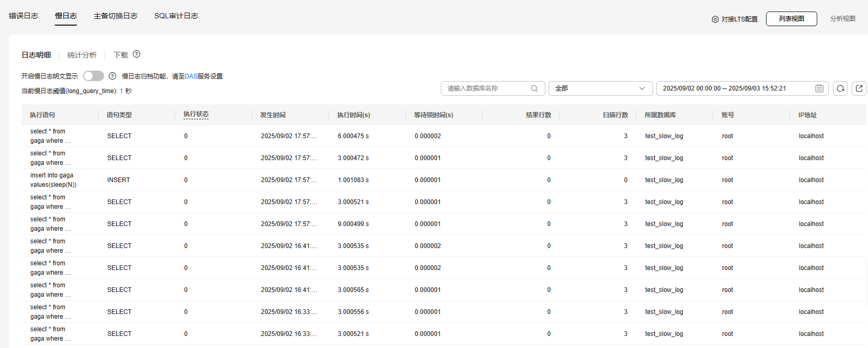Click the help icon beside 下载

pyautogui.click(x=136, y=54)
